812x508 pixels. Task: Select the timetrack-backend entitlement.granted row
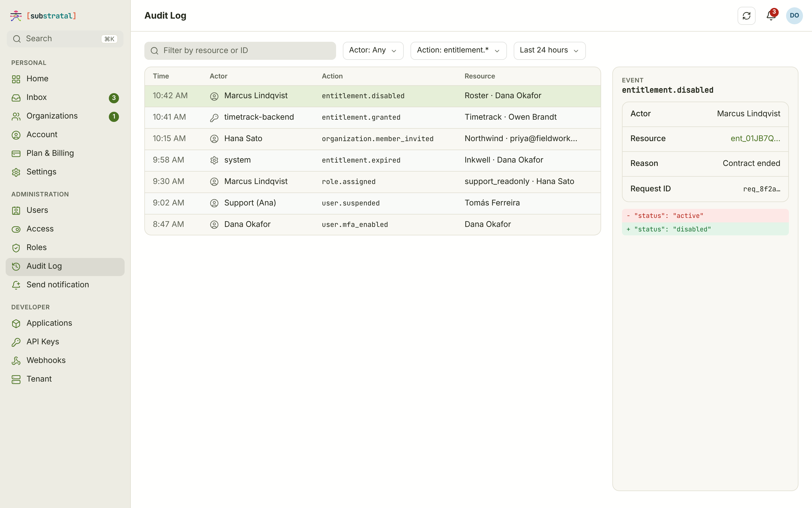point(372,118)
